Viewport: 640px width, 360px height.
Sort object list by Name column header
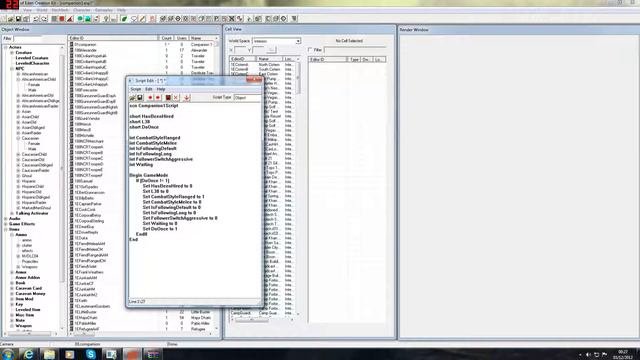202,38
